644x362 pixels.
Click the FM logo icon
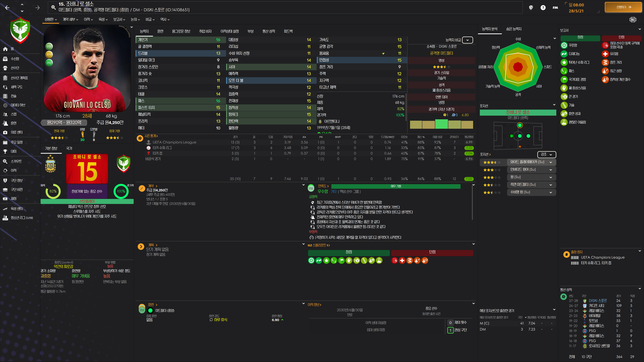(x=555, y=8)
